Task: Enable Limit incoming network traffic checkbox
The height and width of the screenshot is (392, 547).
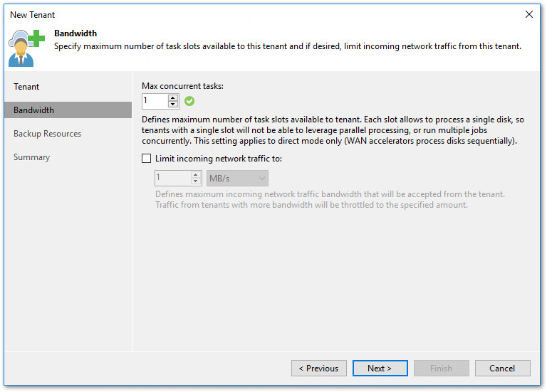Action: (147, 159)
